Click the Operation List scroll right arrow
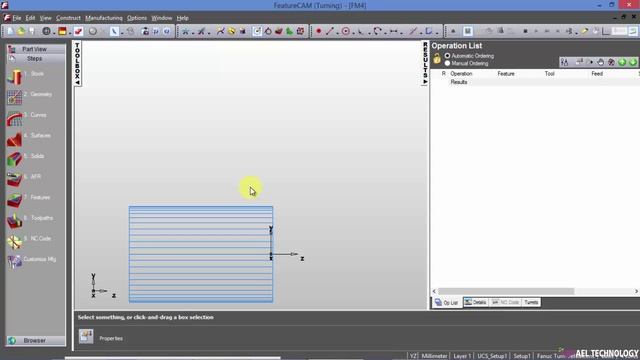640x360 pixels. [636, 291]
